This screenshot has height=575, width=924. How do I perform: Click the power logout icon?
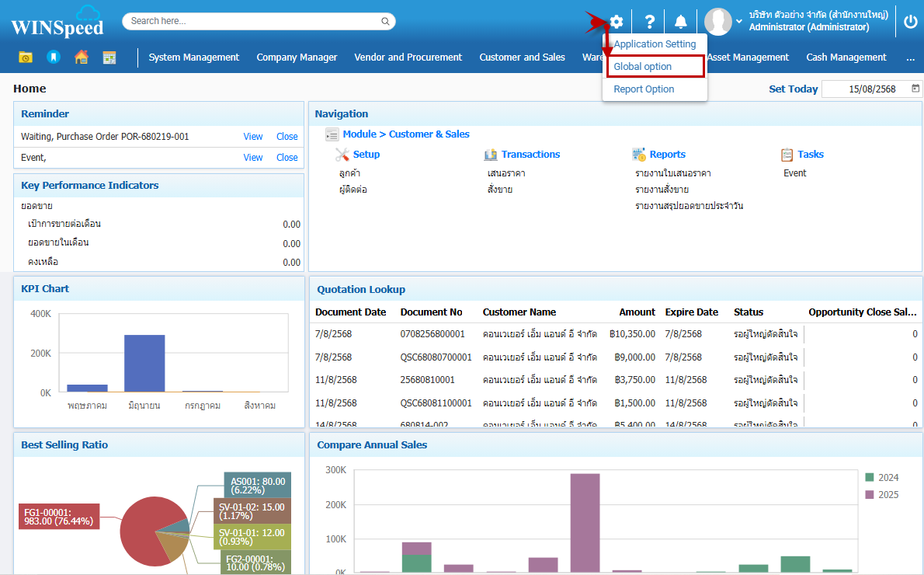click(x=911, y=22)
